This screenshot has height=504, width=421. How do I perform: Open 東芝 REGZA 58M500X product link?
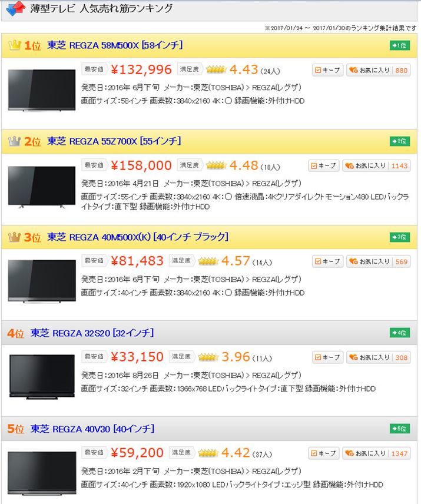click(115, 45)
